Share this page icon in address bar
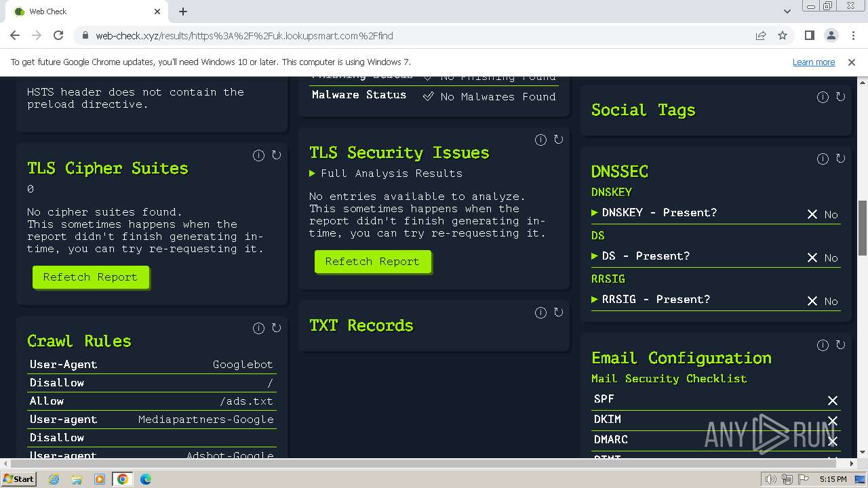The image size is (868, 488). click(761, 36)
